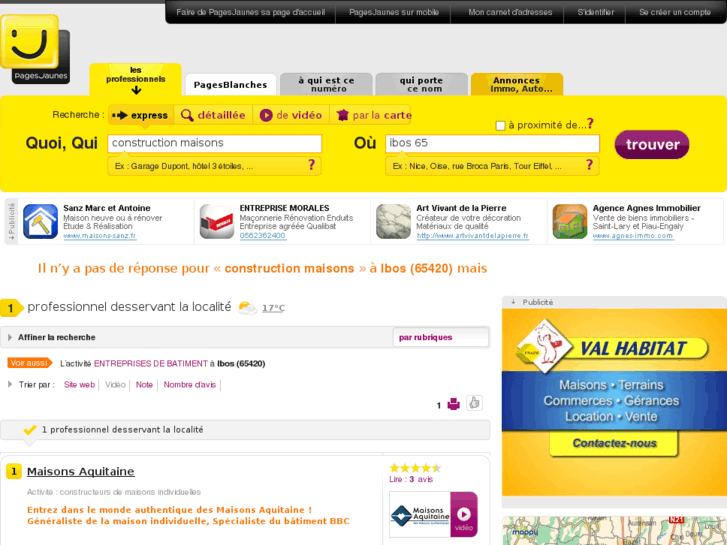
Task: Click S'identifier in top bar
Action: pyautogui.click(x=596, y=13)
